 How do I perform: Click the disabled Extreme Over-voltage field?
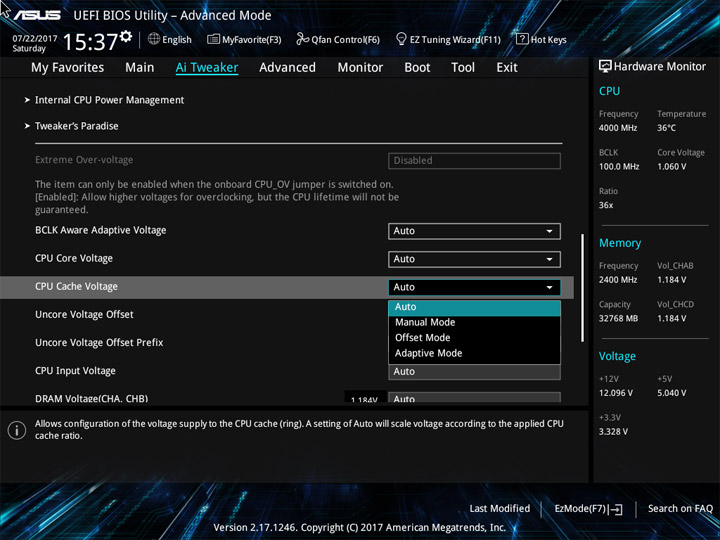click(474, 161)
